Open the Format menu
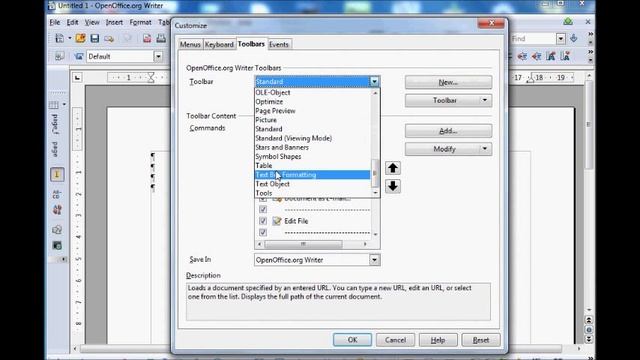The height and width of the screenshot is (360, 640). click(140, 22)
